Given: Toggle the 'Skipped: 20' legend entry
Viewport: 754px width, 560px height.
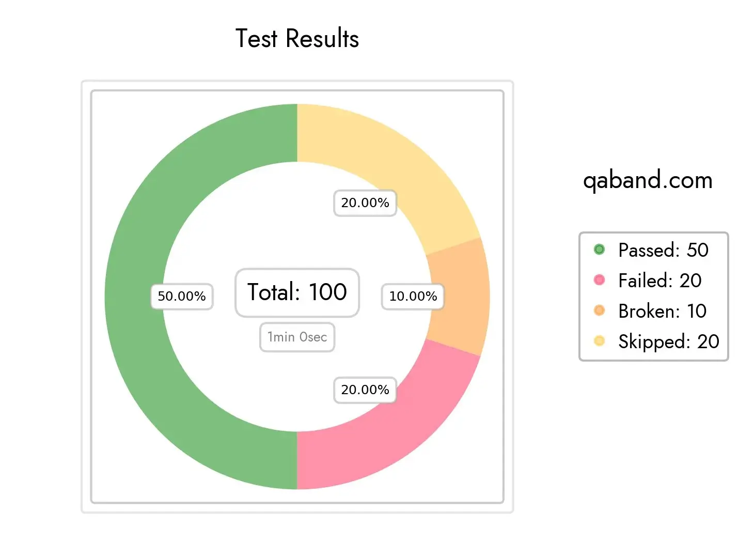Looking at the screenshot, I should (x=668, y=341).
